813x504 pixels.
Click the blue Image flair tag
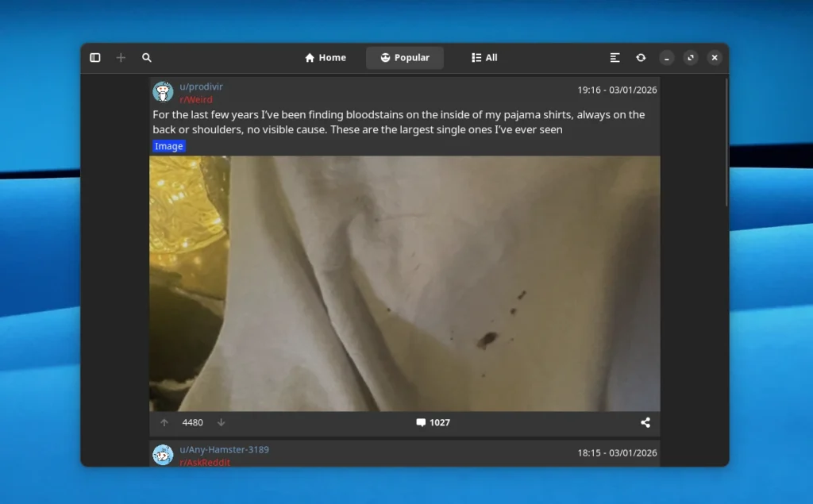(x=168, y=146)
